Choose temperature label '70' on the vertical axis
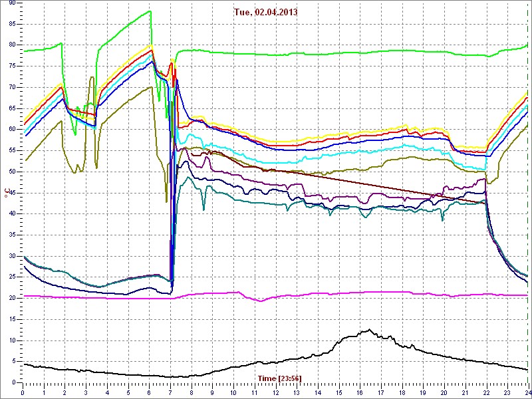This screenshot has width=532, height=399. (x=12, y=87)
